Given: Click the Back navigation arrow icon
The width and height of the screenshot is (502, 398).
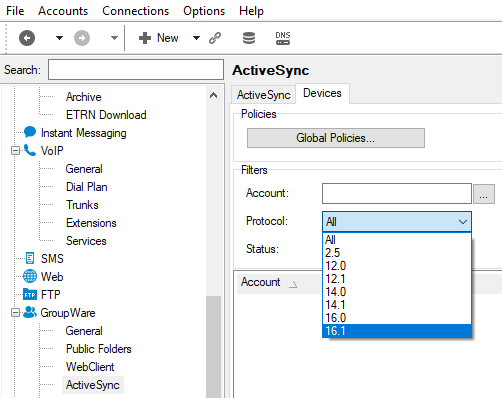Looking at the screenshot, I should pos(27,38).
